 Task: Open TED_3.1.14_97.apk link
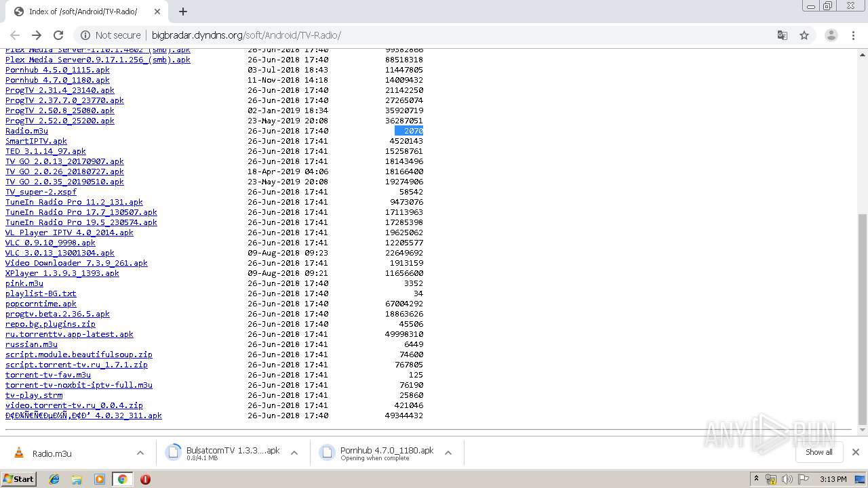45,151
